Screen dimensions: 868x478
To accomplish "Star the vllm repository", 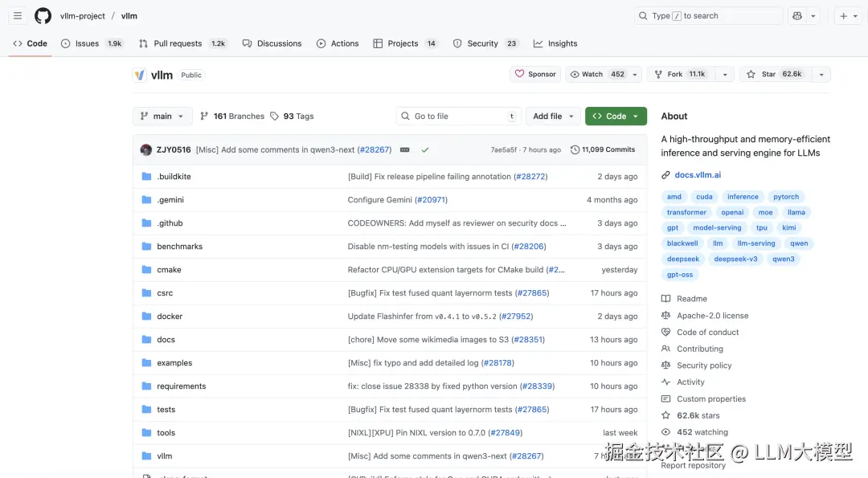I will pyautogui.click(x=775, y=74).
